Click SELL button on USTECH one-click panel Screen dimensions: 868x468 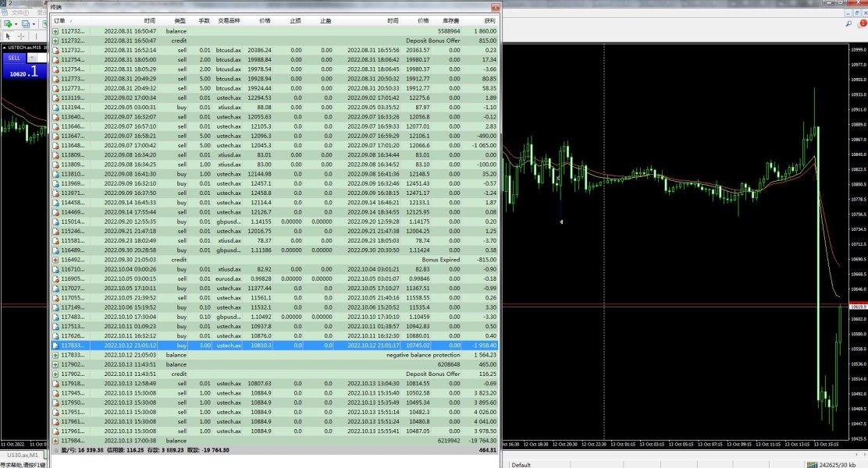point(14,58)
